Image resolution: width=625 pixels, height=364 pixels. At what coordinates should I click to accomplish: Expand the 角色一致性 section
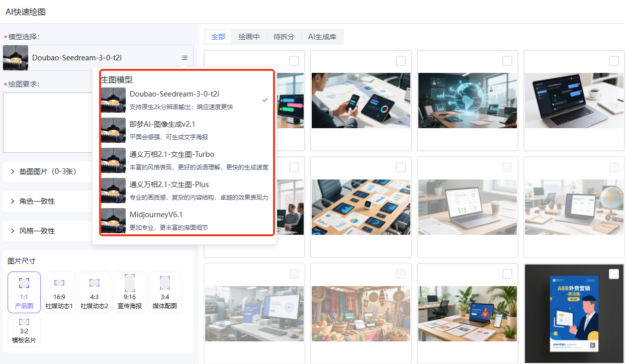[13, 201]
